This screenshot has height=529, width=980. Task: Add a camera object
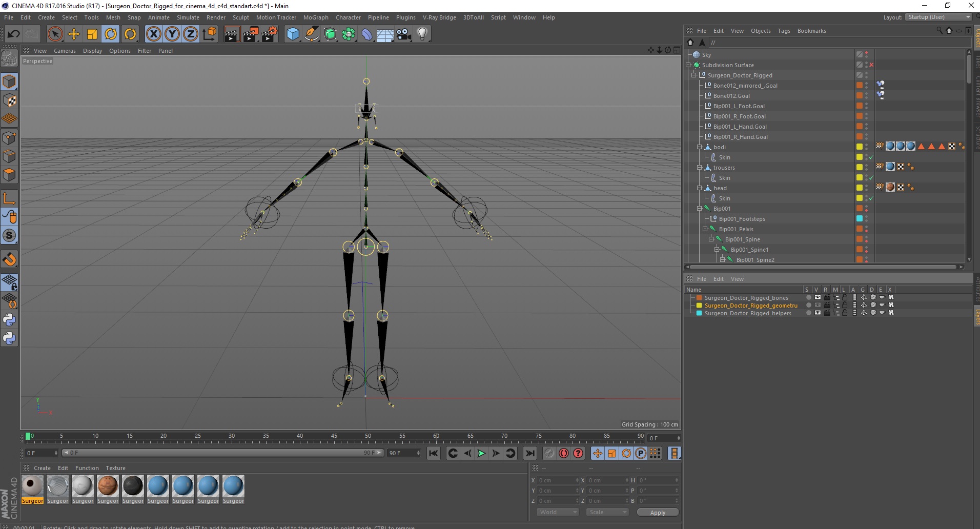(x=404, y=34)
